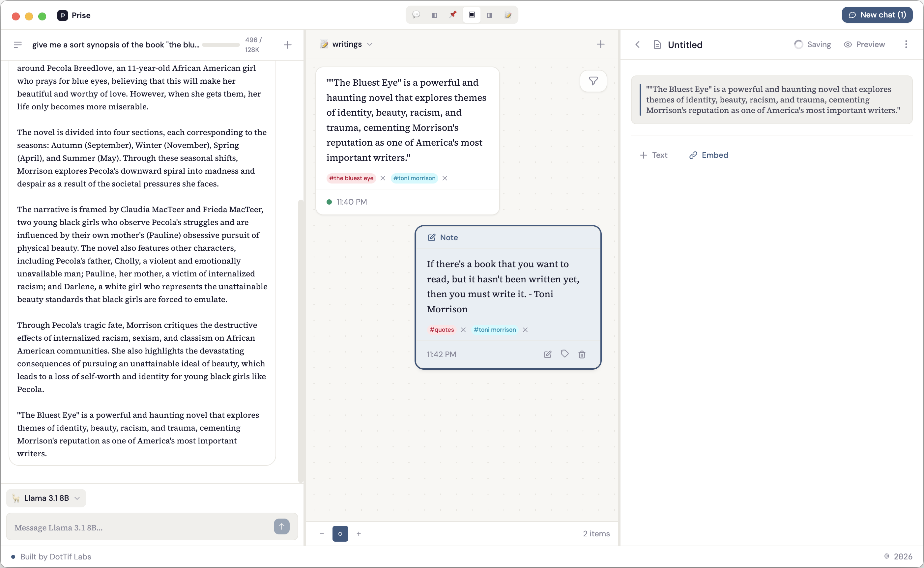
Task: Open the tag icon on the note card
Action: [564, 354]
